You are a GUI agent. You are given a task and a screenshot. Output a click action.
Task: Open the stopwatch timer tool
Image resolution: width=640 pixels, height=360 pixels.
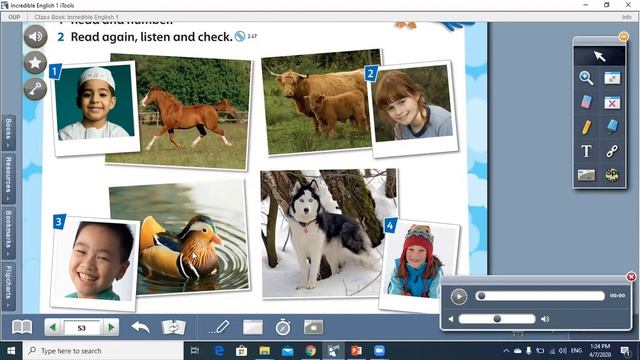(283, 327)
